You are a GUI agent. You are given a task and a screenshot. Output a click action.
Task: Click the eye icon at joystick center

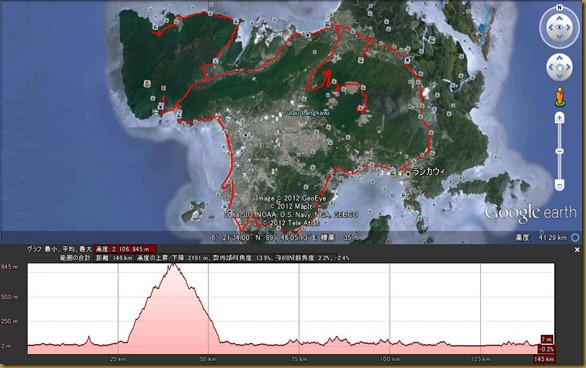559,27
